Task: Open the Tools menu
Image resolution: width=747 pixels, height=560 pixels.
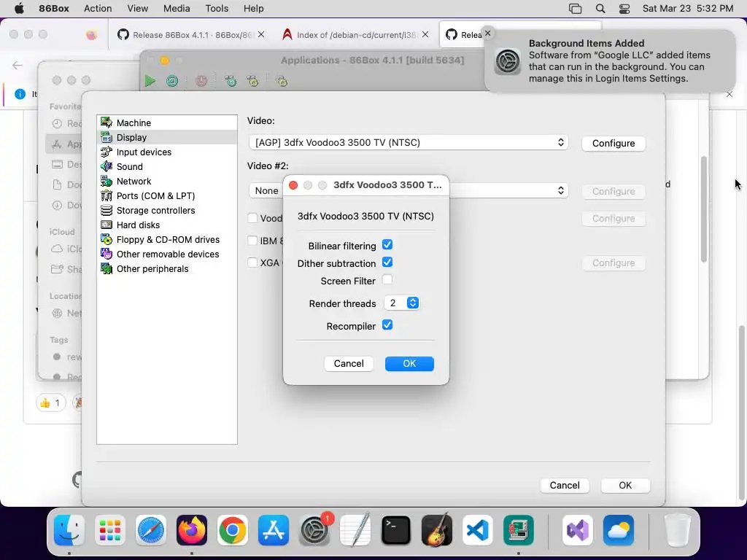Action: 217,9
